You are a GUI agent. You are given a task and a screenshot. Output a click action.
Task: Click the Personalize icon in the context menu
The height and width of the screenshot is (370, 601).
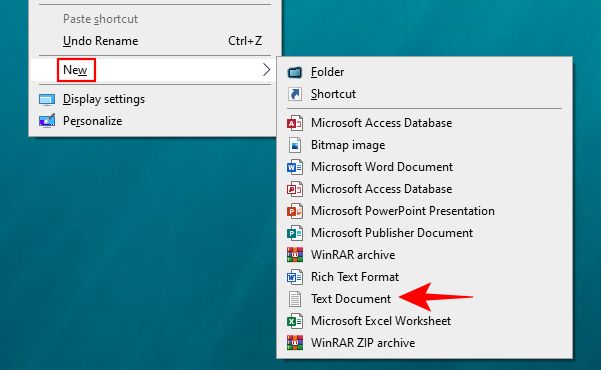click(47, 121)
